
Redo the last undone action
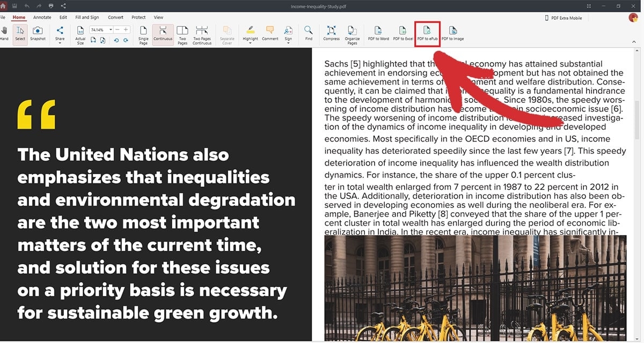point(38,6)
